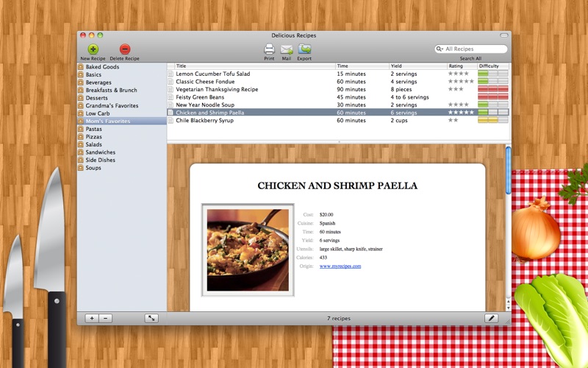
Task: Click the Delete Recipe toolbar icon
Action: [x=124, y=49]
